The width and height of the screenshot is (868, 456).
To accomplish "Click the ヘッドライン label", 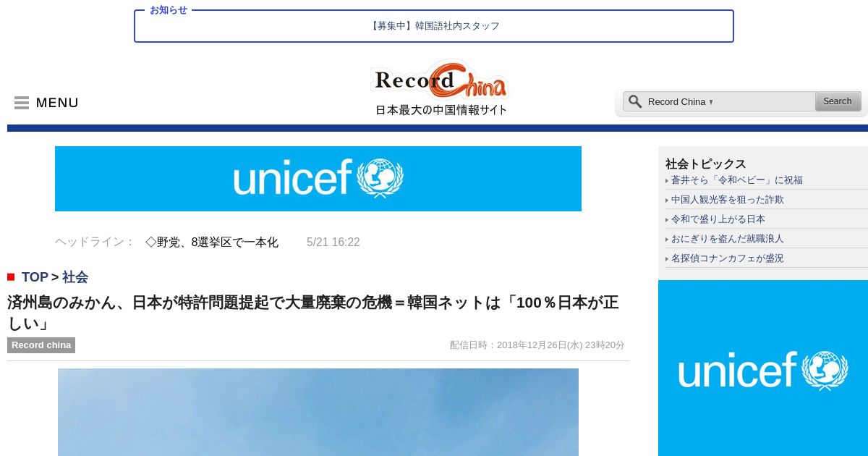I will pyautogui.click(x=95, y=242).
